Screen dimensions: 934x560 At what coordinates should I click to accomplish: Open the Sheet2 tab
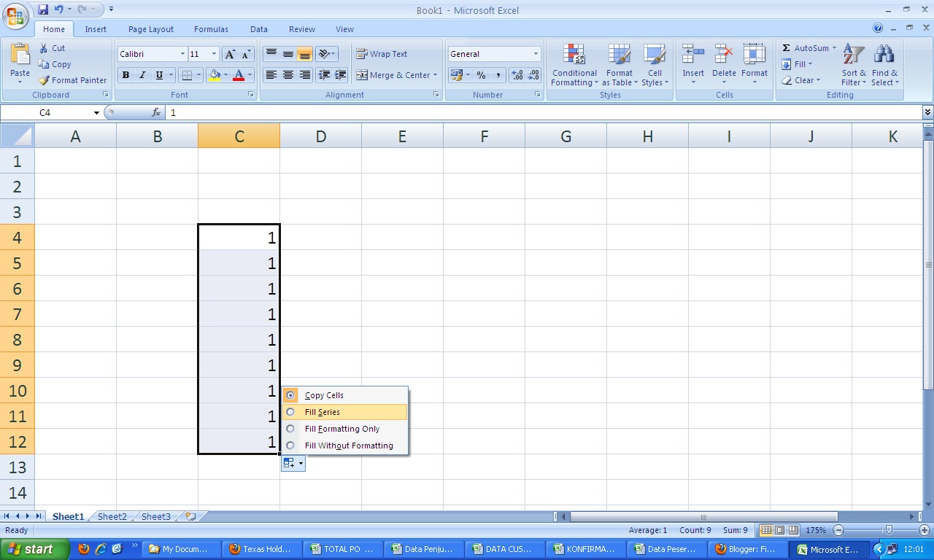111,516
